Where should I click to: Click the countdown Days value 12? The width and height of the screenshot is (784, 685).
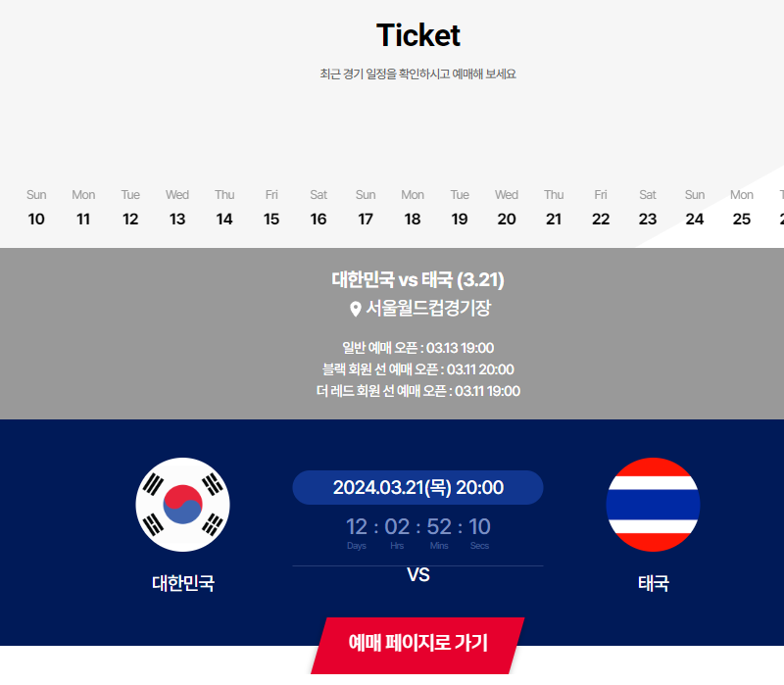pyautogui.click(x=356, y=525)
